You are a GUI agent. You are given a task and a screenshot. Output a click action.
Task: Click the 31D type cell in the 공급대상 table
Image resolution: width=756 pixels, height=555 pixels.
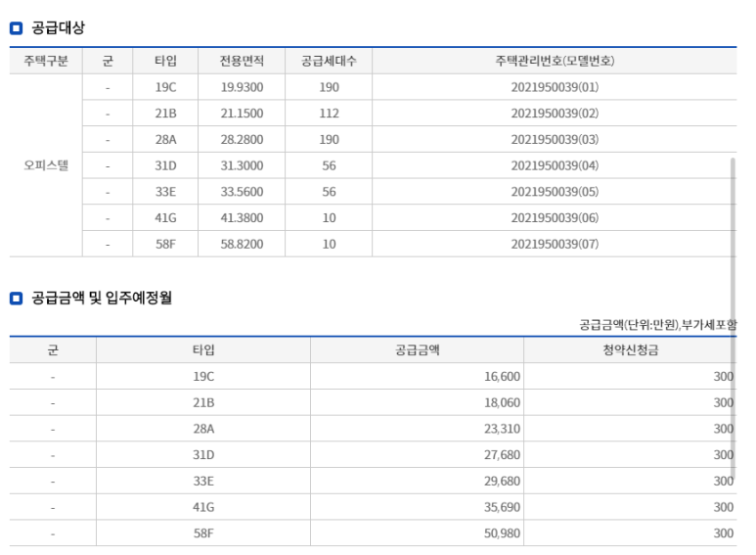tap(165, 165)
